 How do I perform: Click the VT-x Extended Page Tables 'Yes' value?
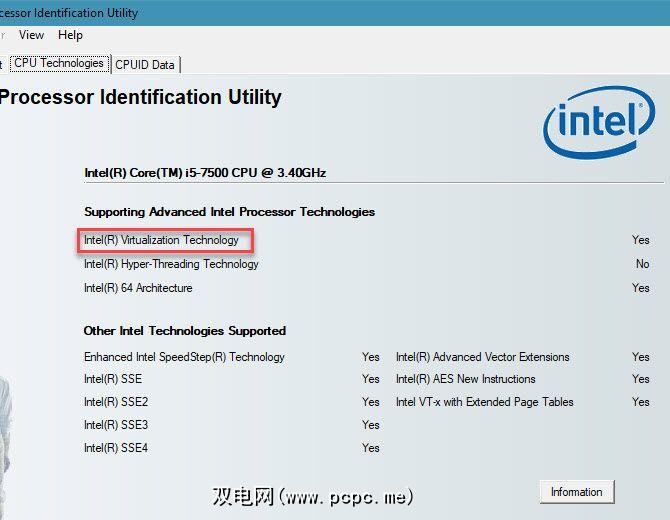641,402
